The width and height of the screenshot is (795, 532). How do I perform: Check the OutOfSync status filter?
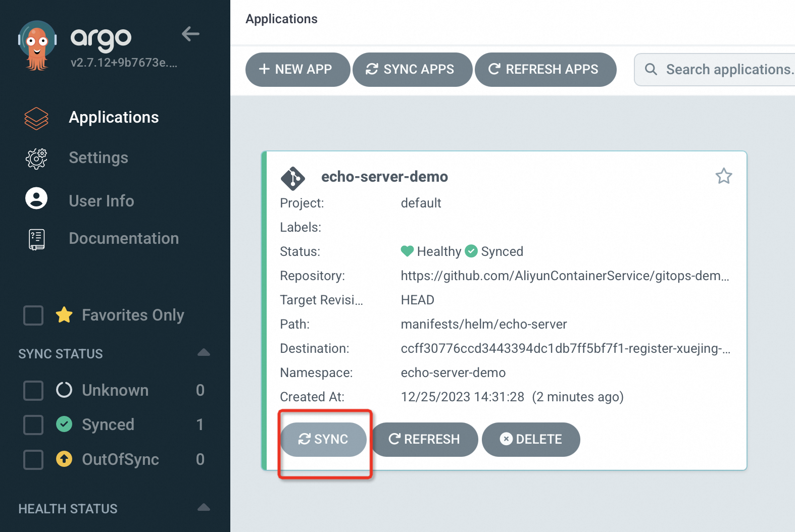33,460
